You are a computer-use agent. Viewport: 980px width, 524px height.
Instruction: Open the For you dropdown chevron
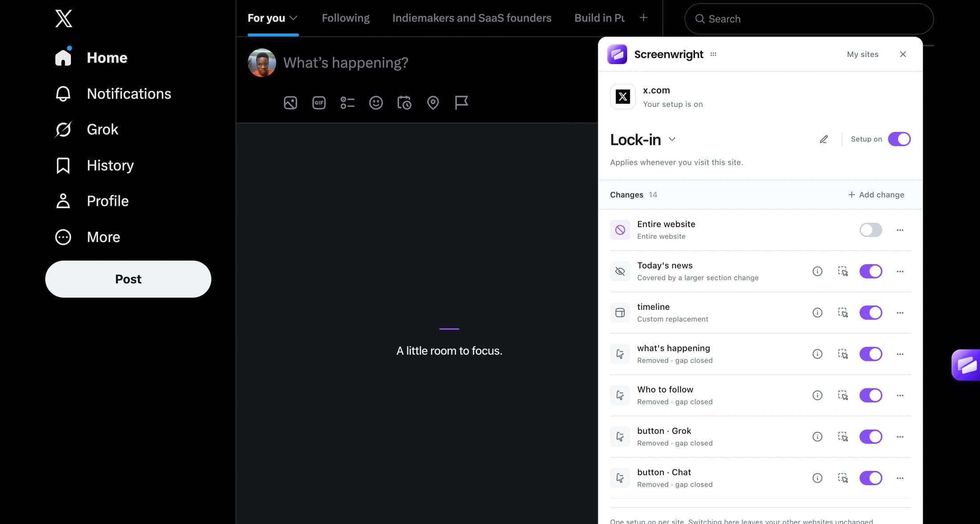293,18
